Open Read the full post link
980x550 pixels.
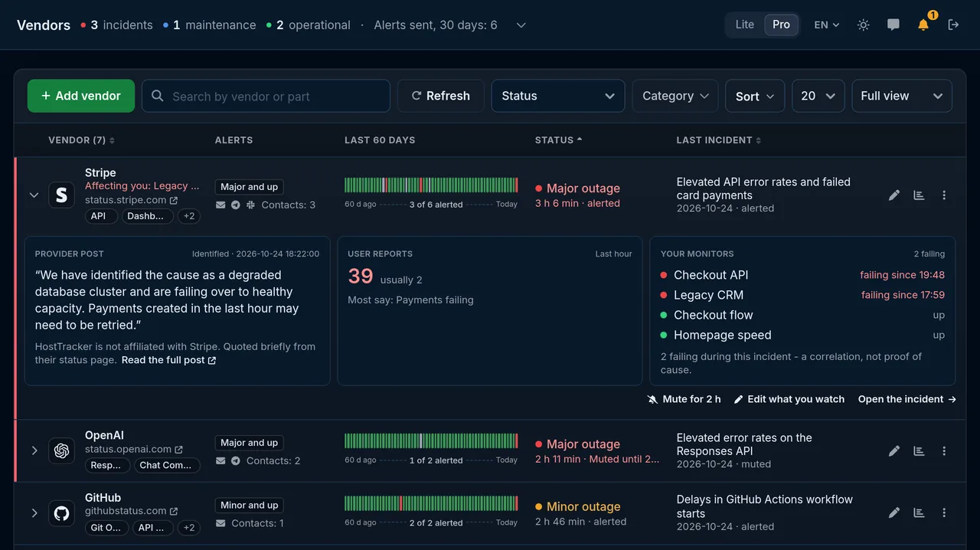click(168, 360)
